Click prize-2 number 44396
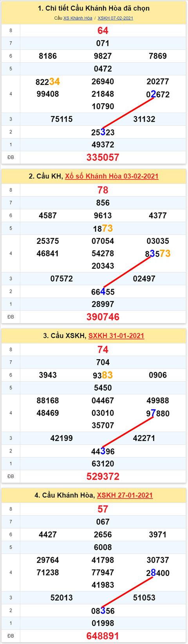Screen dimensions: 188x644 tap(103, 452)
